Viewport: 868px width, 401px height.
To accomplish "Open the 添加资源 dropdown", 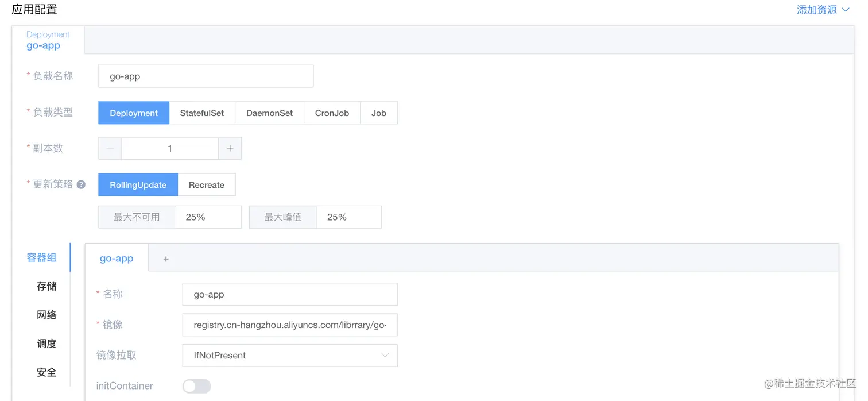I will point(823,10).
